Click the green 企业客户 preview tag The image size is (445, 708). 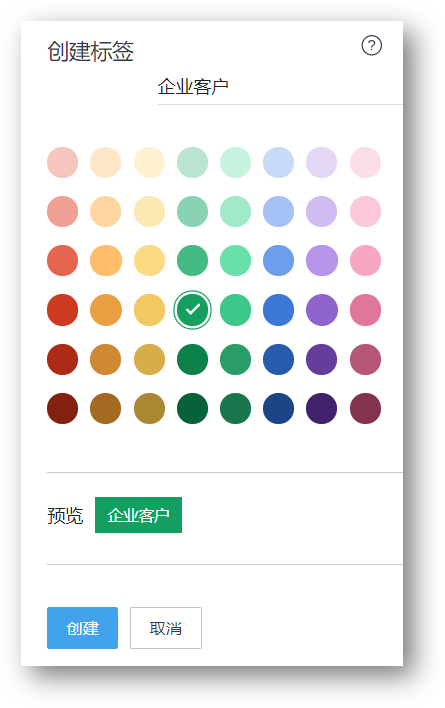click(138, 515)
